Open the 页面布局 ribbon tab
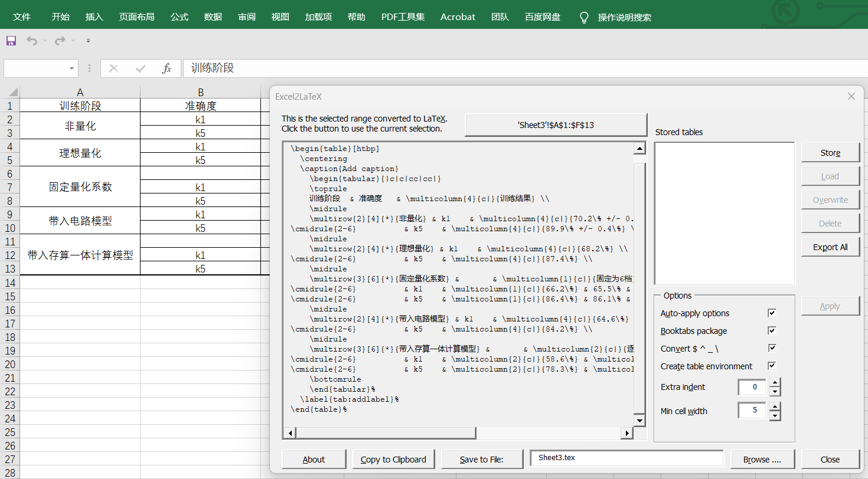 136,17
